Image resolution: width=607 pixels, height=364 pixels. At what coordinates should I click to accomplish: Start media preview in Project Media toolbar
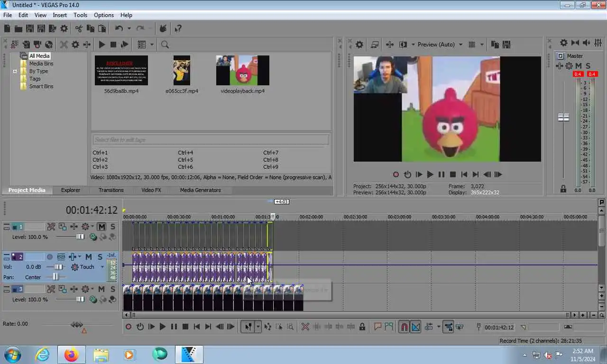pyautogui.click(x=101, y=45)
